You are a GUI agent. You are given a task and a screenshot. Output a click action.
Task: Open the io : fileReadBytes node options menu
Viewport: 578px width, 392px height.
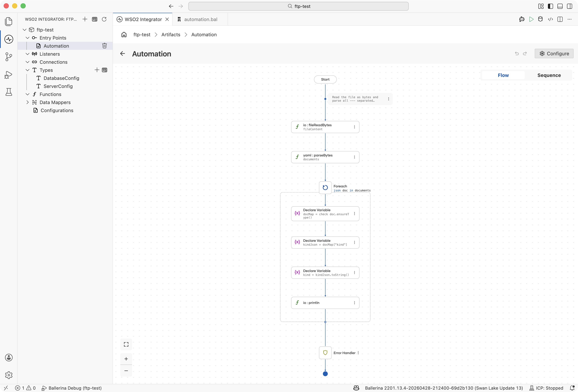coord(354,127)
